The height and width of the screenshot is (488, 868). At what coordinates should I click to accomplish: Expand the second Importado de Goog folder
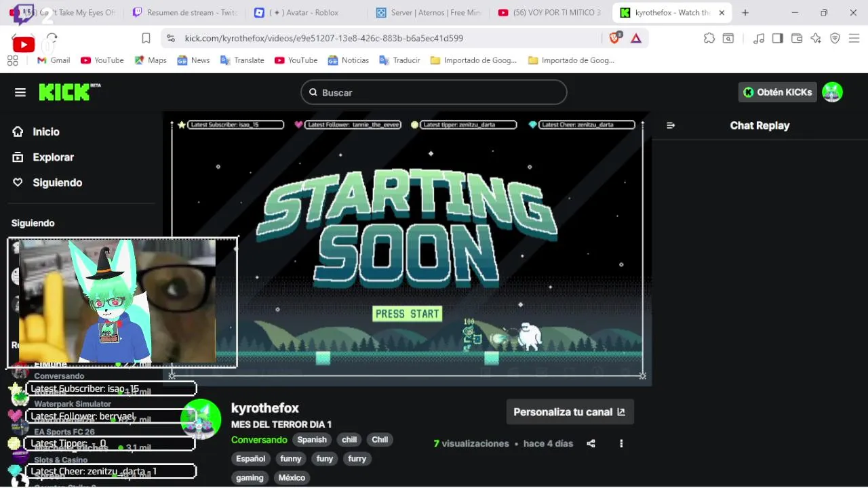[x=572, y=60]
